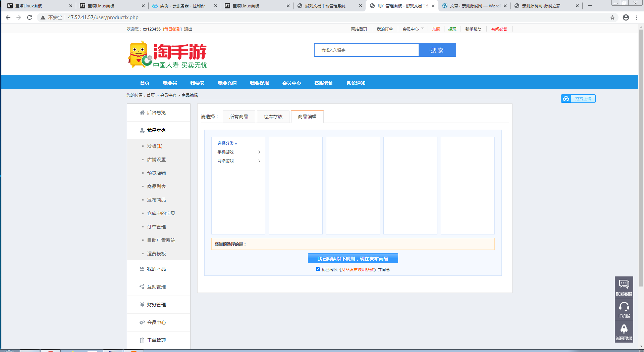Click the gears icon beside 会员中心
The height and width of the screenshot is (352, 644).
click(142, 322)
